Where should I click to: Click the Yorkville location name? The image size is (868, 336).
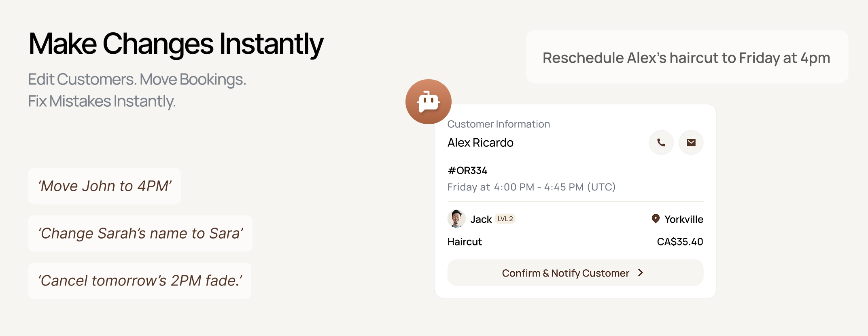[x=683, y=219]
